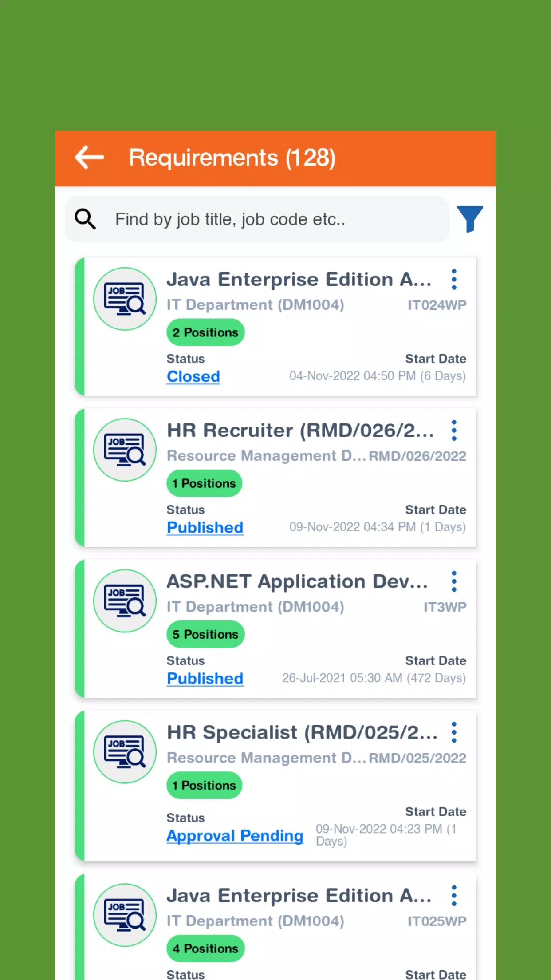Open the HR Specialist requirement title
This screenshot has height=980, width=551.
click(x=302, y=732)
